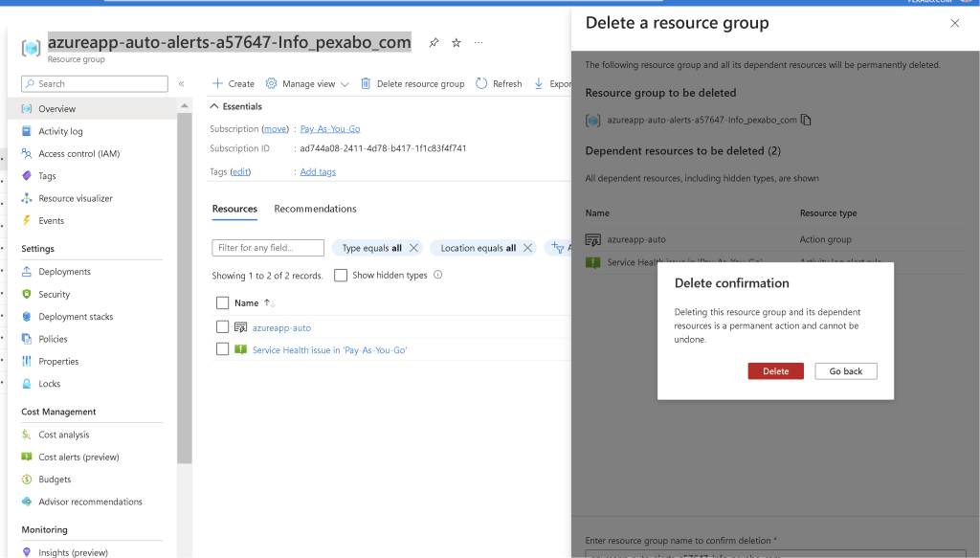Viewport: 980px width, 558px height.
Task: Collapse the sidebar menu with double chevron
Action: pos(181,83)
